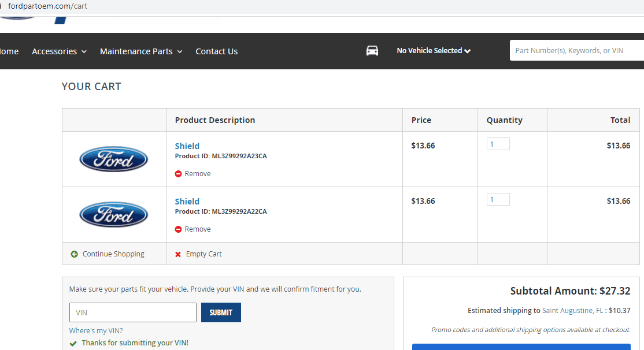Click the part number search box
Viewport: 644px width, 350px height.
click(575, 51)
